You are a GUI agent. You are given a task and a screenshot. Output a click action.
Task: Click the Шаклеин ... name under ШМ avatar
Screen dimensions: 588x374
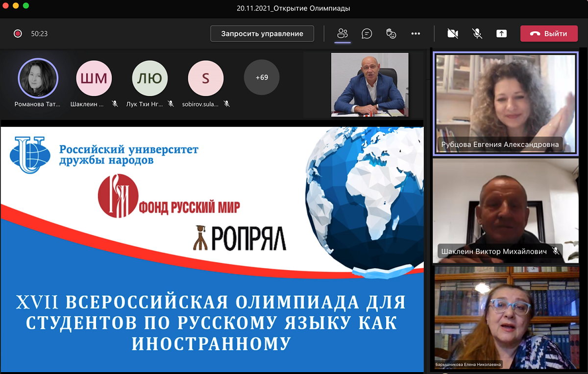click(87, 104)
